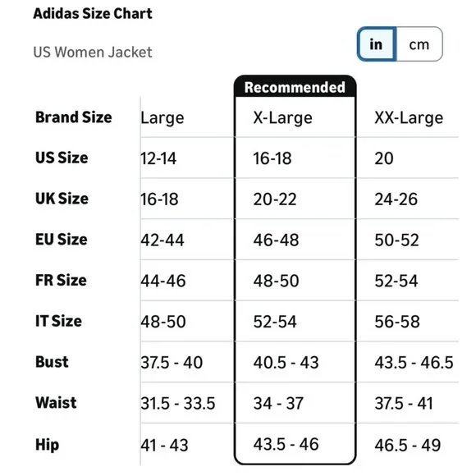The height and width of the screenshot is (476, 476).
Task: Click the FR Size 52-54 cell
Action: 396,281
